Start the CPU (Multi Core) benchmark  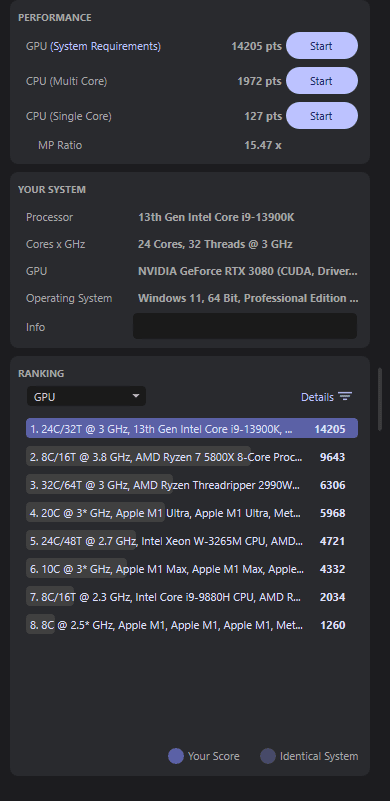322,81
